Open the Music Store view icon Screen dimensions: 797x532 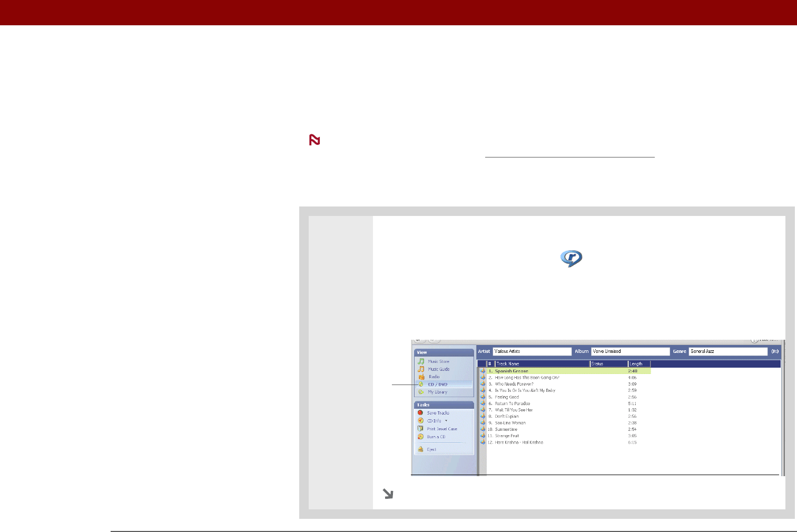tap(421, 361)
